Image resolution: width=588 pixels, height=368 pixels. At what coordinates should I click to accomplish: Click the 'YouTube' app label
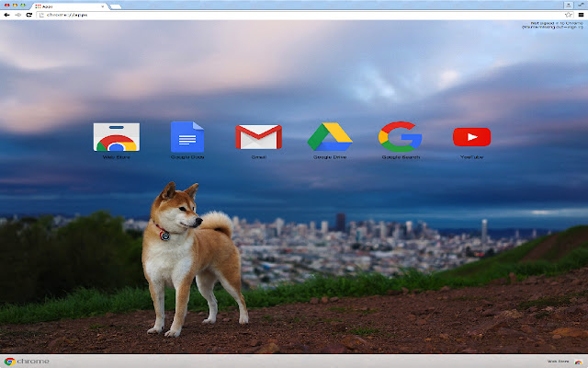point(471,157)
